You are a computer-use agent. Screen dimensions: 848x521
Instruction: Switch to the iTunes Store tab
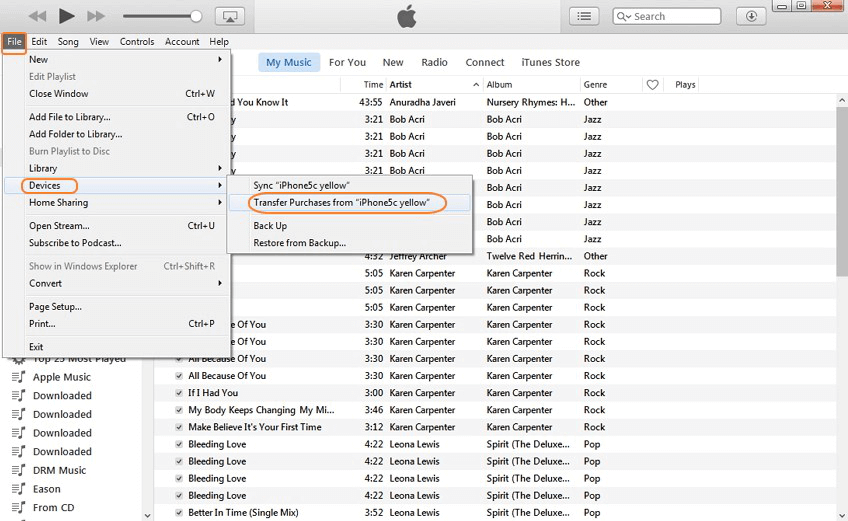pos(550,62)
